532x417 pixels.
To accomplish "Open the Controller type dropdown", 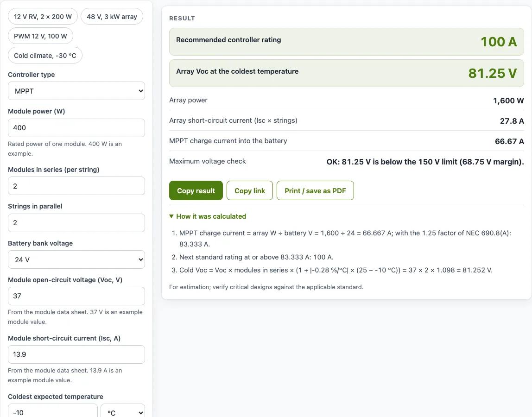I will pos(76,91).
